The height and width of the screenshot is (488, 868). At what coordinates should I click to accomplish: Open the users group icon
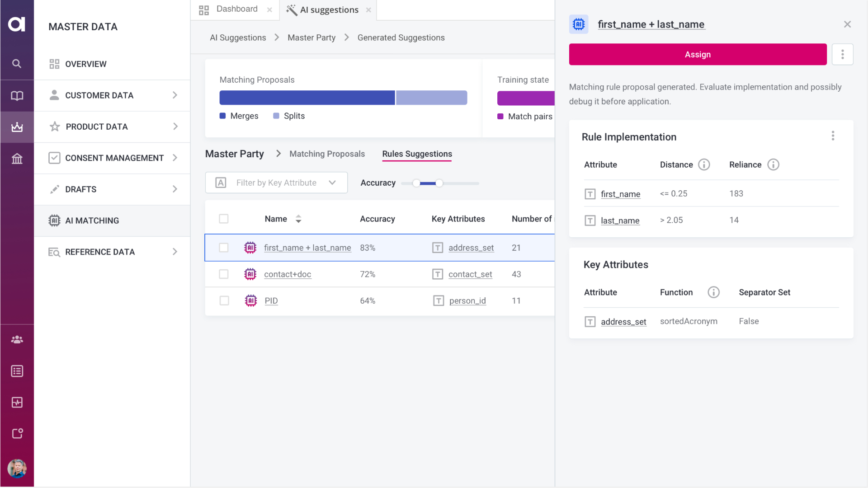click(x=17, y=339)
